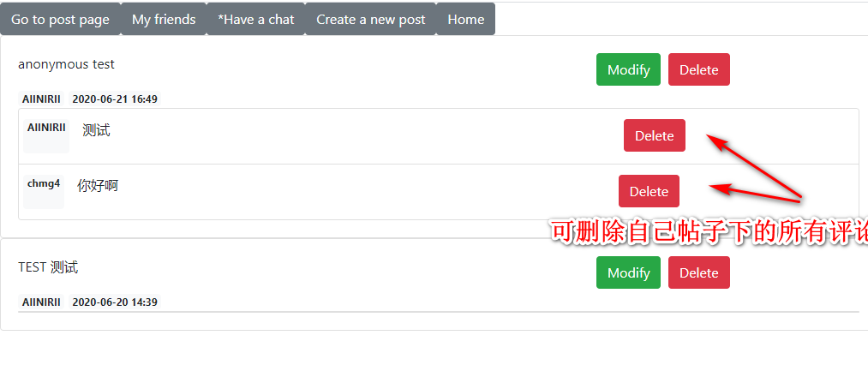Open the Go to post page tab

coord(60,20)
